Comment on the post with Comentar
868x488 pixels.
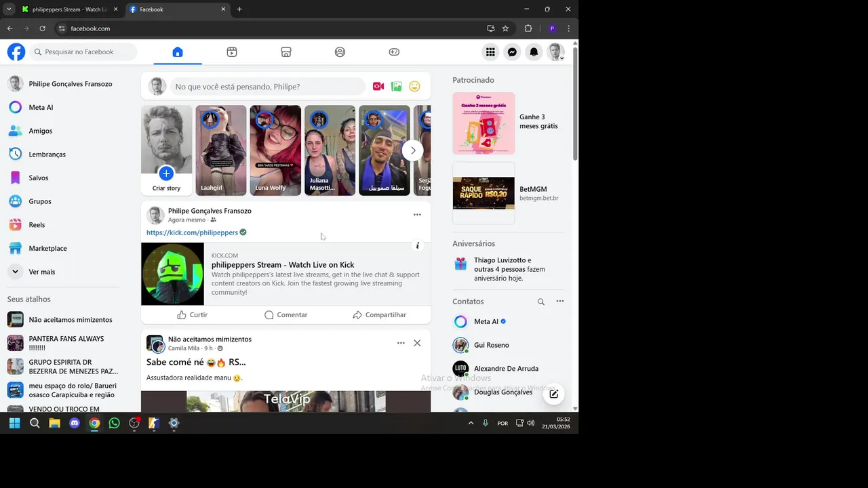point(285,315)
